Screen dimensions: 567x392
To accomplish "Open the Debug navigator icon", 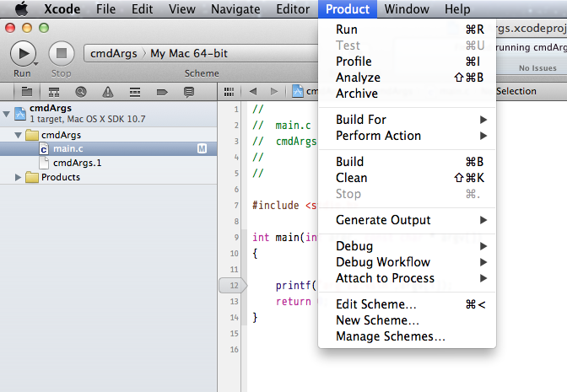I will pos(135,92).
